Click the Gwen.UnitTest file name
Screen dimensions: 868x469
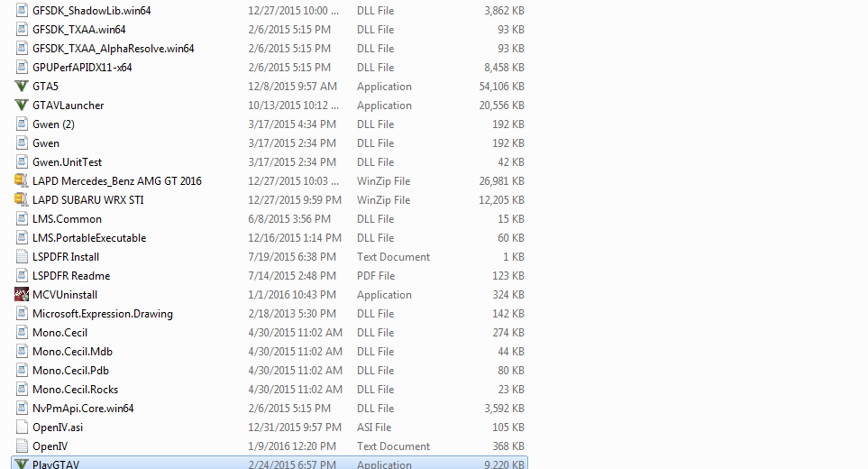point(67,162)
